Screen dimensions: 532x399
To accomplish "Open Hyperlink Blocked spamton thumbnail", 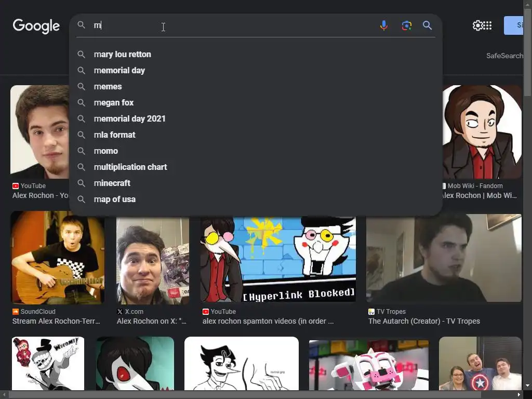I will point(278,260).
